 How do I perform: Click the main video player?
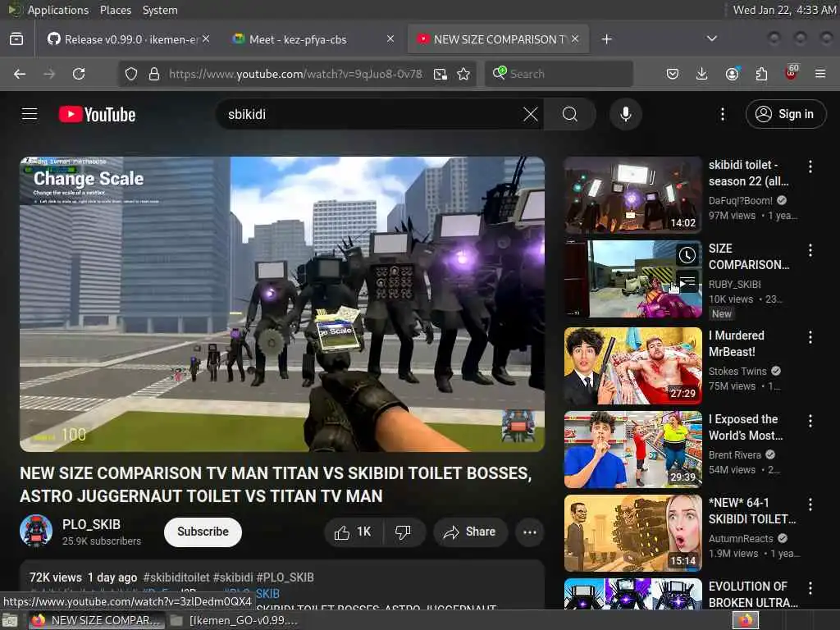pos(282,304)
